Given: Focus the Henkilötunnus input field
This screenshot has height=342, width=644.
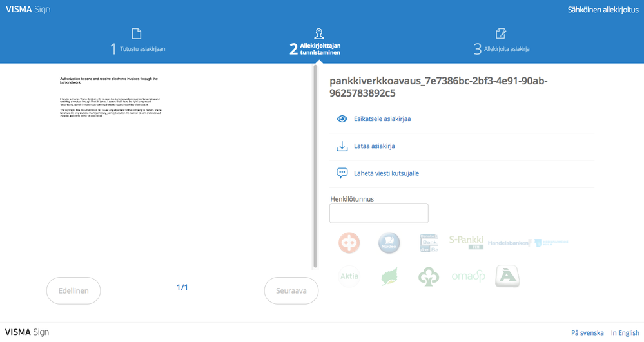Looking at the screenshot, I should (x=378, y=213).
